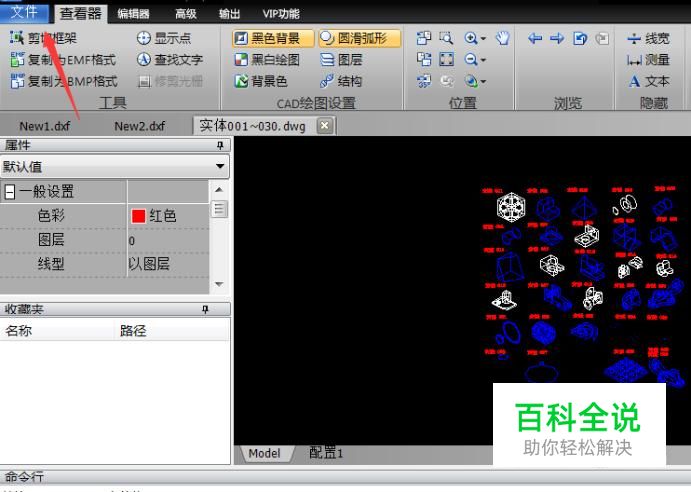
Task: Click the properties scroll up arrow
Action: coord(219,190)
